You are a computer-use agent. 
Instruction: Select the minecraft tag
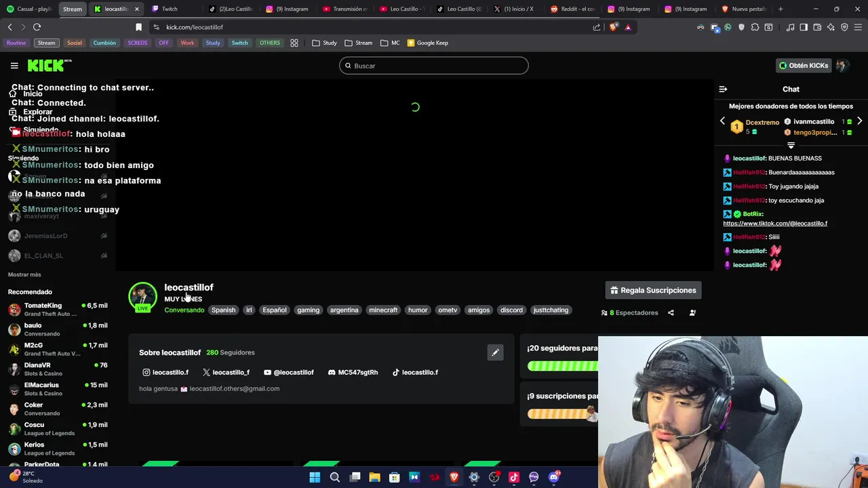[383, 310]
